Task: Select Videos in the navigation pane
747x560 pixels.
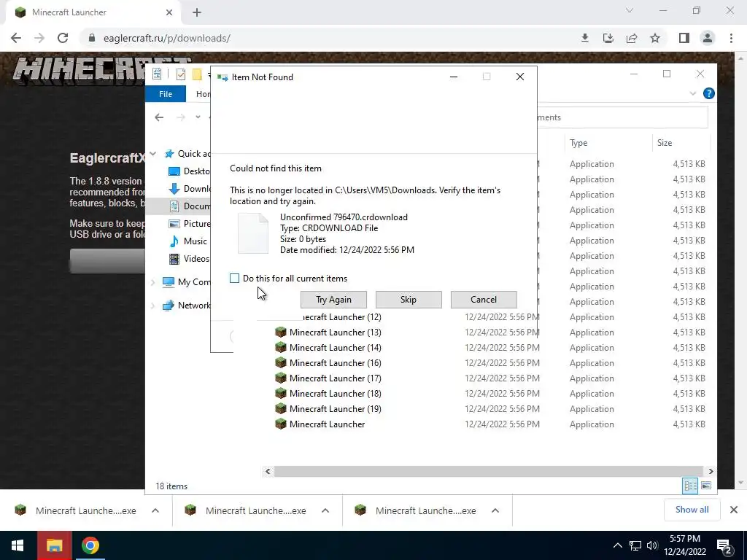Action: click(189, 259)
